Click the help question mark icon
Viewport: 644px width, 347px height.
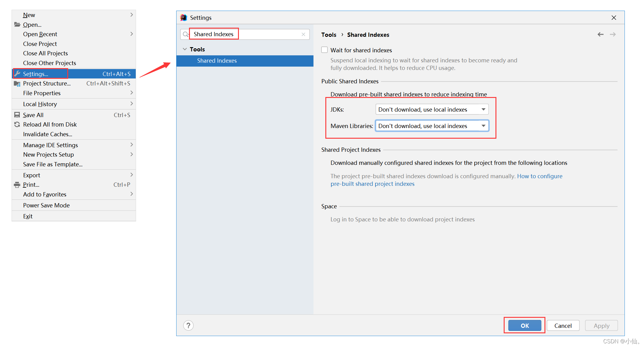(188, 325)
